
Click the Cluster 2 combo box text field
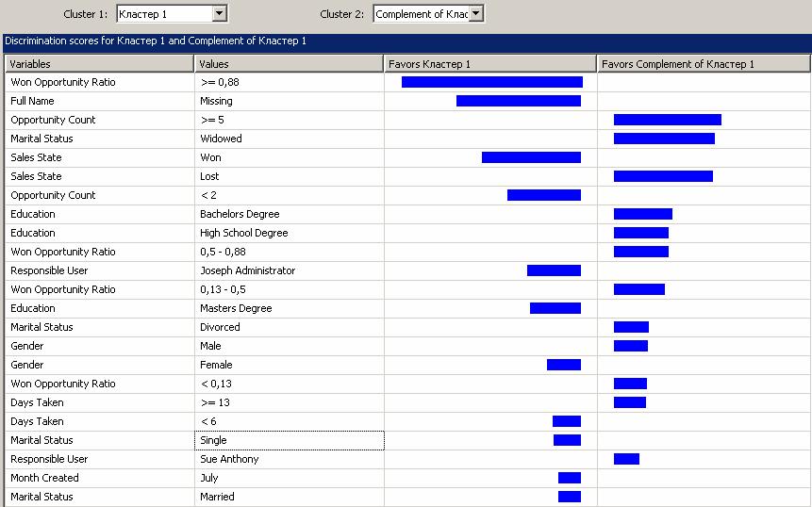pyautogui.click(x=421, y=14)
